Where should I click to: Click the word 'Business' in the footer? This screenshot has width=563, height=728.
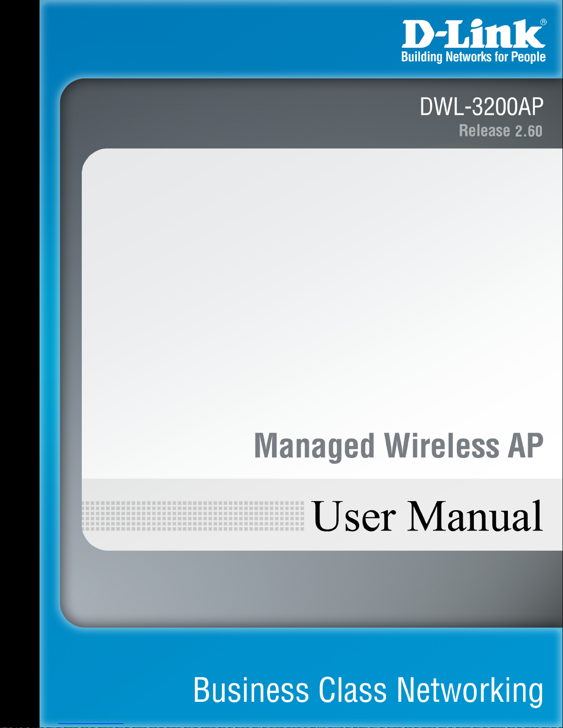(251, 690)
